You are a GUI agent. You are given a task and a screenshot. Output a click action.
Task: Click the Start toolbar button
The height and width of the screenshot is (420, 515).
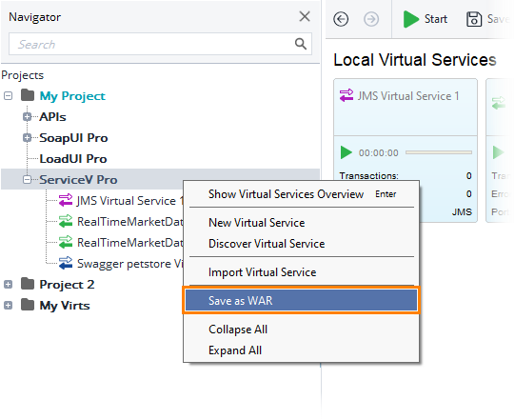[x=425, y=19]
